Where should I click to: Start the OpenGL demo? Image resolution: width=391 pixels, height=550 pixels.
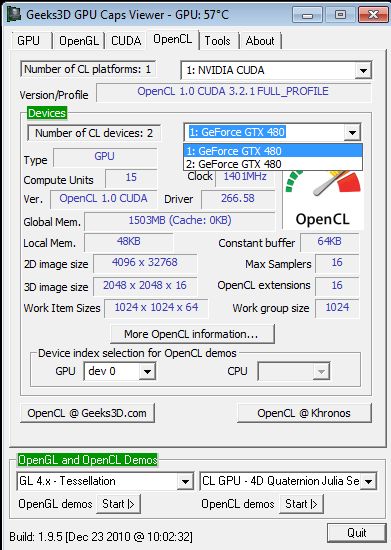pyautogui.click(x=118, y=504)
